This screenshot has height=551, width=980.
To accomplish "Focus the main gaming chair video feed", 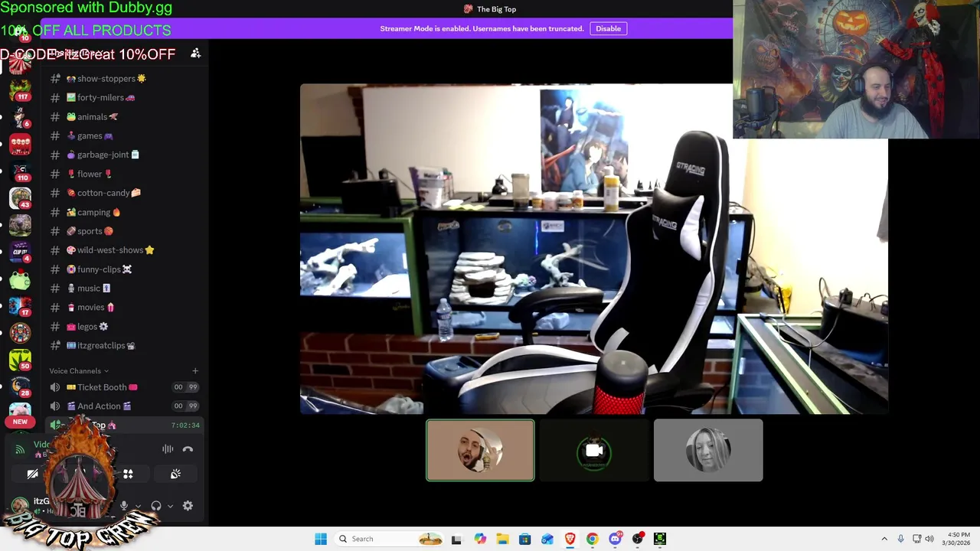I will point(594,249).
